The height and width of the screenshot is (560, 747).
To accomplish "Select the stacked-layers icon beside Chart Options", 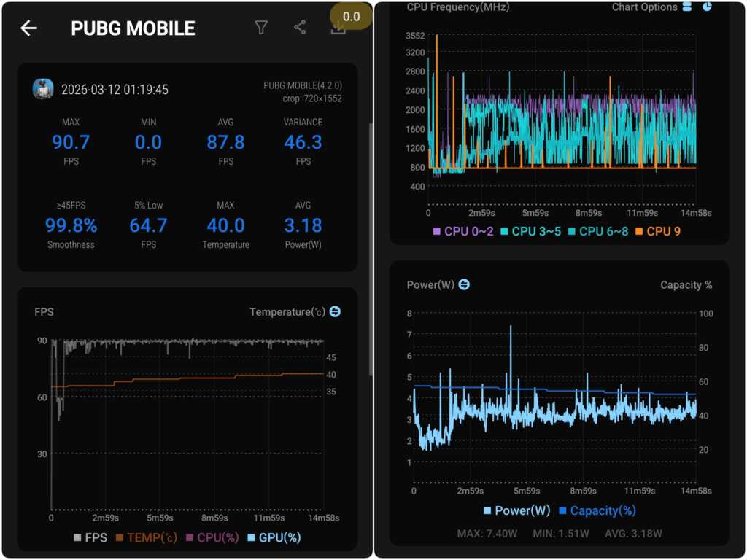I will (x=686, y=7).
